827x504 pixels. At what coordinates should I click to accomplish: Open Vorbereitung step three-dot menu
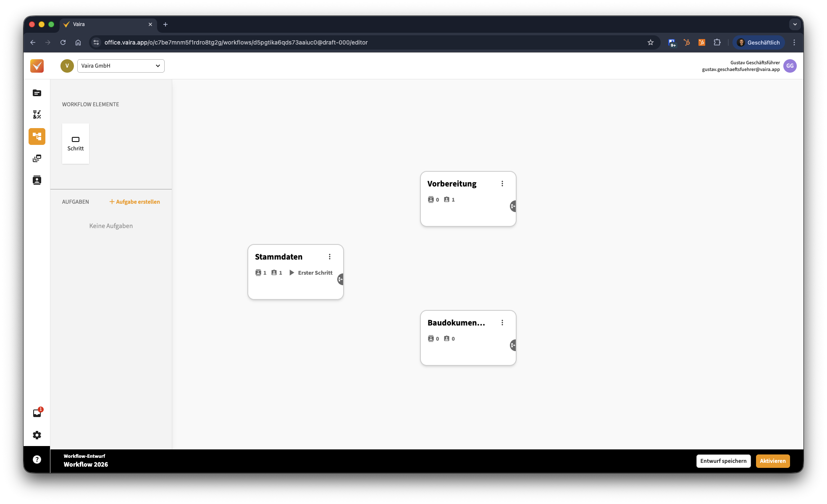point(502,184)
